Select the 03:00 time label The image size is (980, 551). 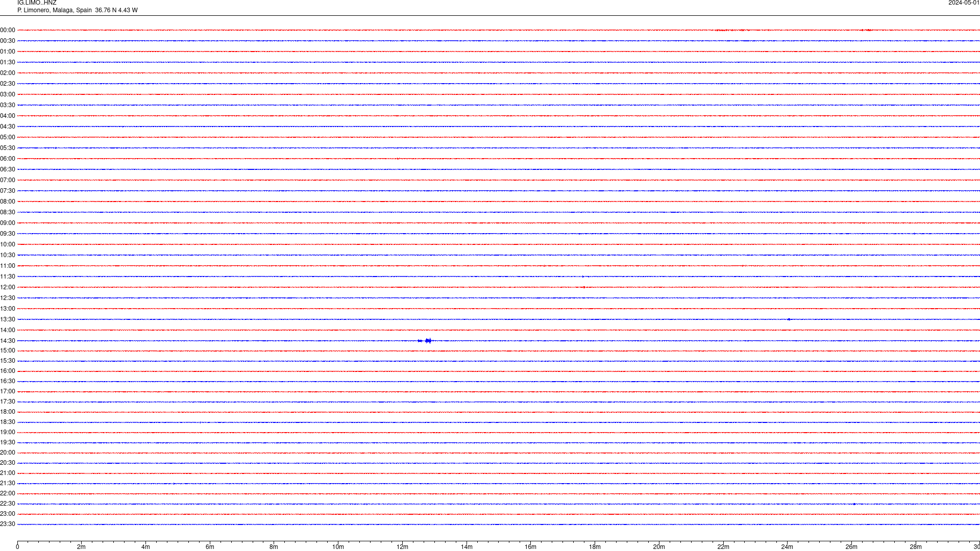(x=8, y=94)
